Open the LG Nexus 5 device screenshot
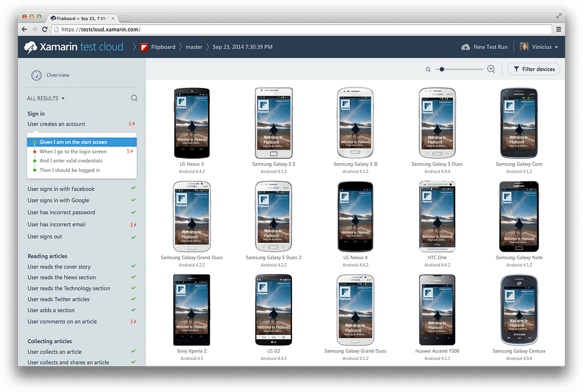 coord(192,123)
